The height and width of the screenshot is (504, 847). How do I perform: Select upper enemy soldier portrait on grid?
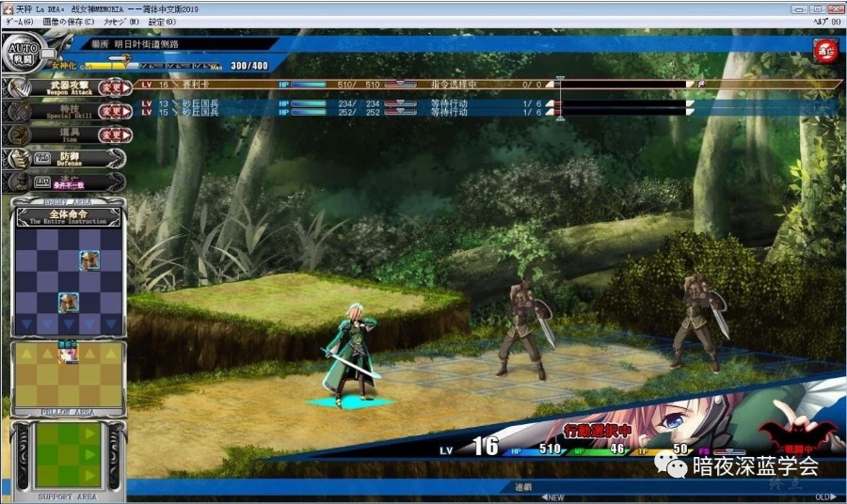(x=89, y=260)
